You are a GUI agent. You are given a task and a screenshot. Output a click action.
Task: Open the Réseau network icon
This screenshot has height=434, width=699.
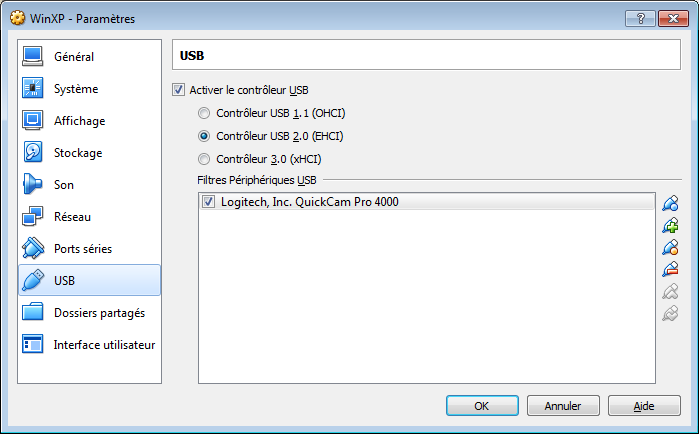coord(33,217)
